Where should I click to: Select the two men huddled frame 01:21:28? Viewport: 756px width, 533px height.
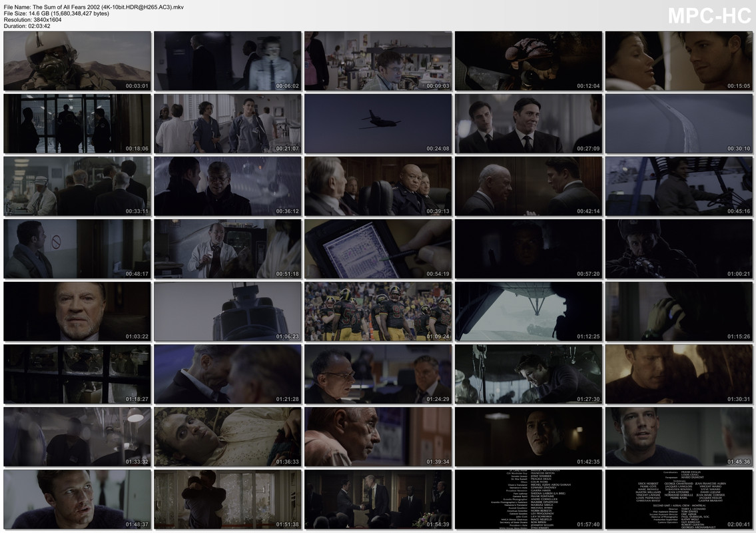[x=228, y=374]
